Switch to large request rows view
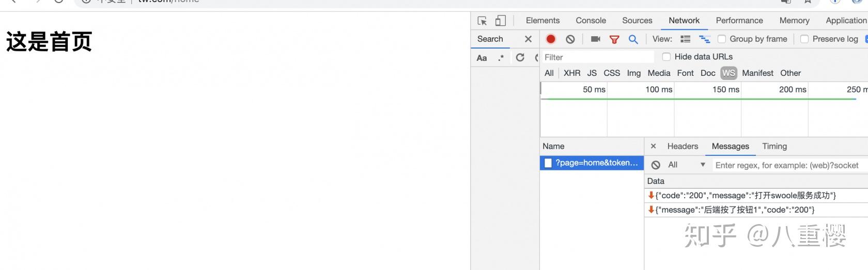 coord(685,39)
